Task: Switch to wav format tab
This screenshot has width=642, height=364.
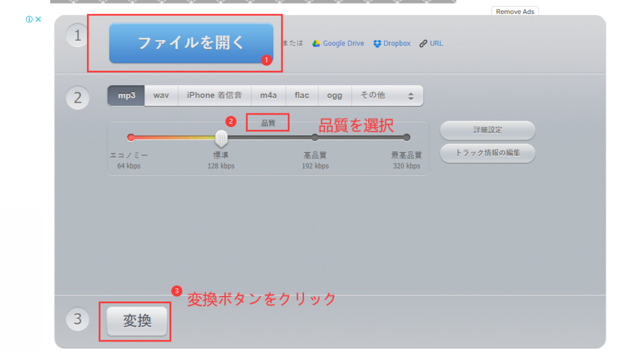Action: [161, 95]
